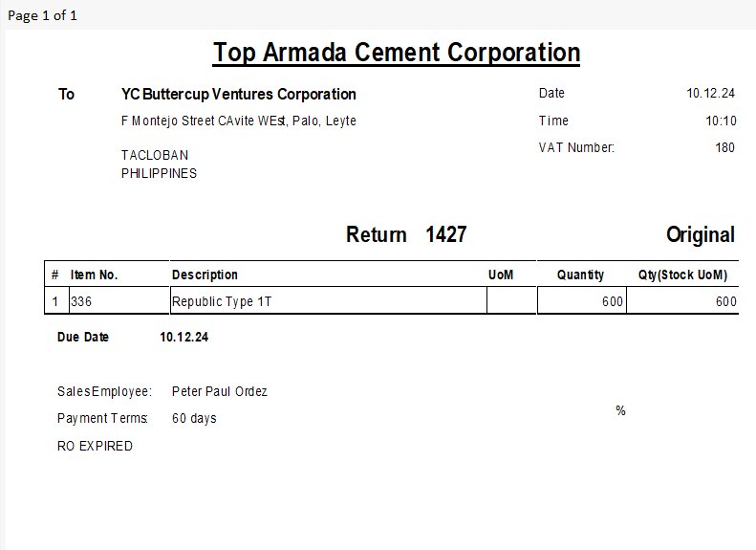Click the VAT Number value 180
Viewport: 756px width, 550px height.
pyautogui.click(x=724, y=147)
